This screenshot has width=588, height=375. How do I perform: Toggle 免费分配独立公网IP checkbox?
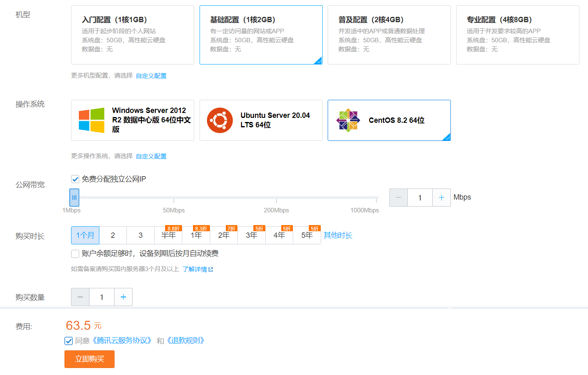click(75, 179)
